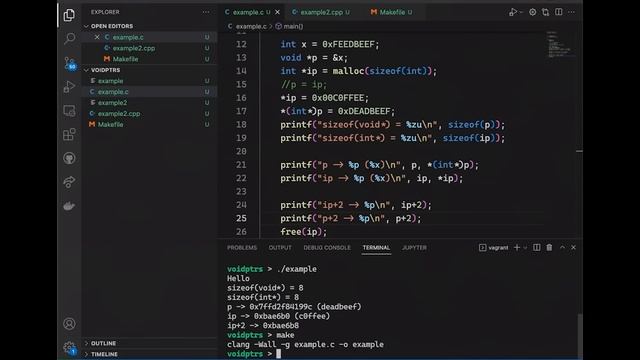Open example2 binary file in VOIDPTRS
This screenshot has width=640, height=360.
point(113,103)
